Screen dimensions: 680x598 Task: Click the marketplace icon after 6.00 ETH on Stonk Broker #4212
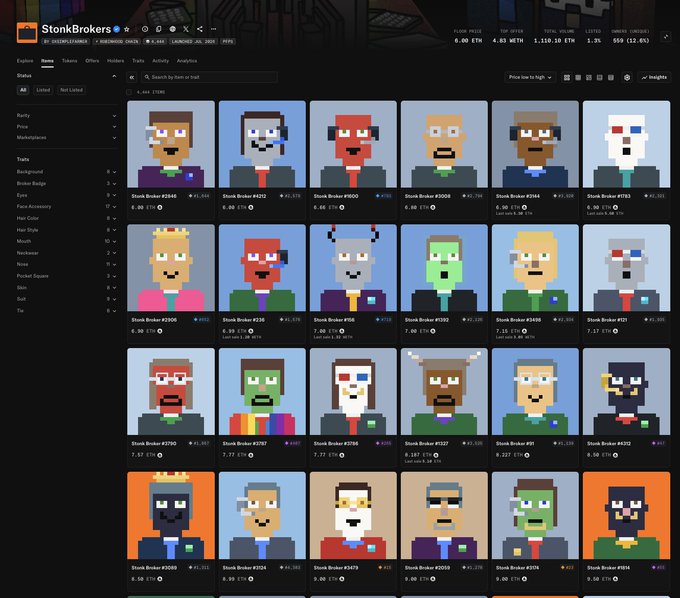(251, 207)
